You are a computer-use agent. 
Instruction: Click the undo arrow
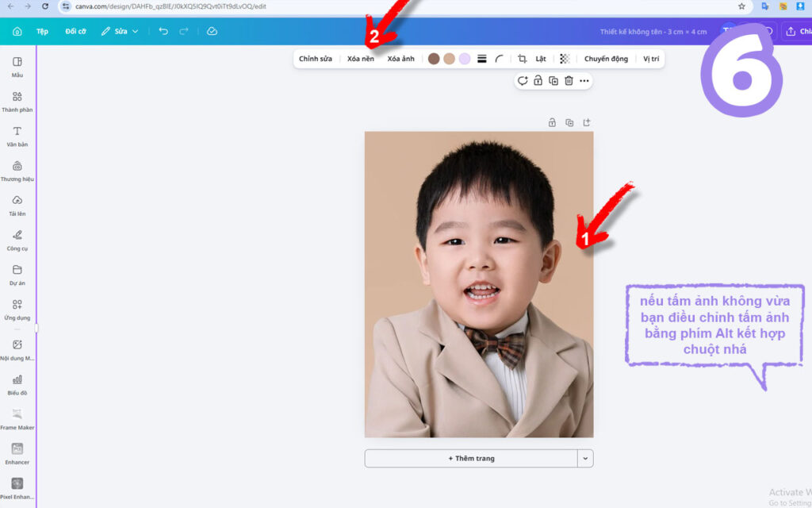[x=163, y=31]
